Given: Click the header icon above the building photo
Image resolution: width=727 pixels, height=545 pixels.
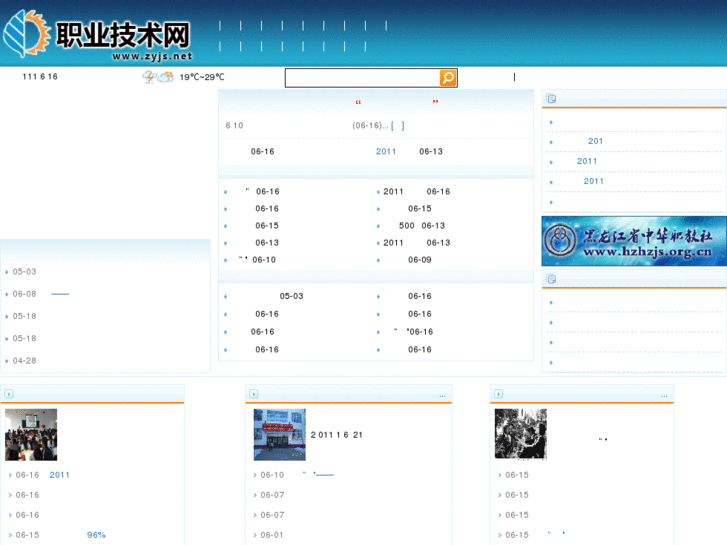Looking at the screenshot, I should click(x=253, y=394).
